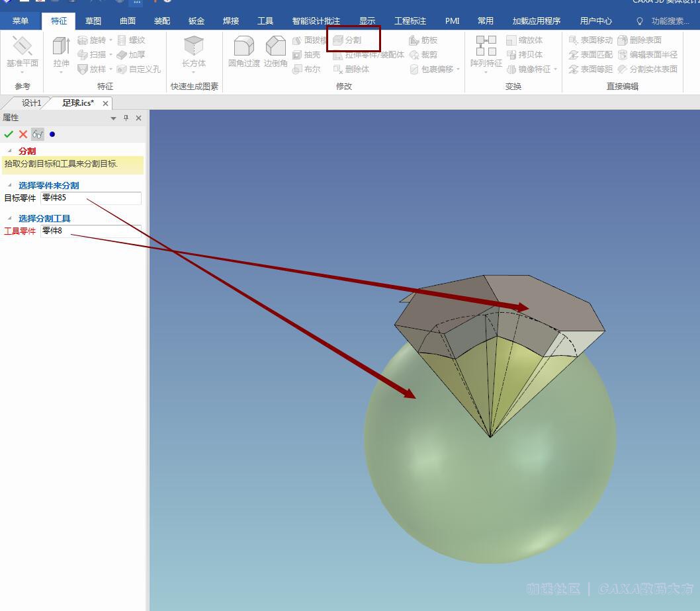Open the 属性 panel options dropdown arrow
Screen dimensions: 700x611
(113, 118)
